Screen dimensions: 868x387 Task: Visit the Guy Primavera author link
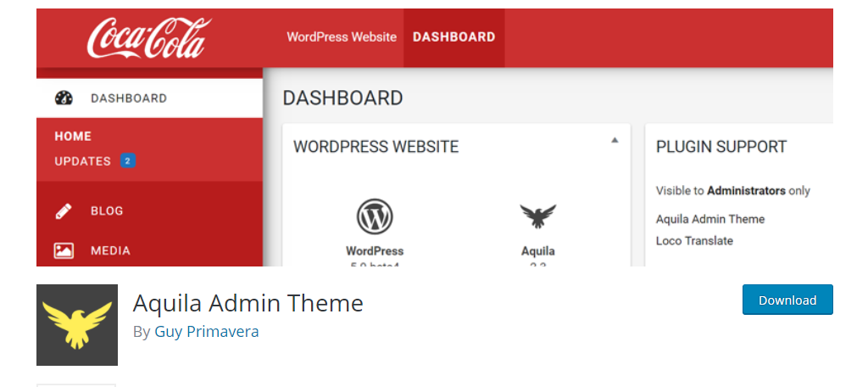point(206,332)
